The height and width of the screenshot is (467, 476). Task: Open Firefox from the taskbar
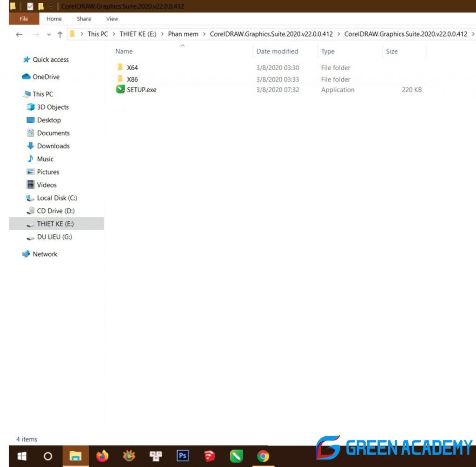pos(102,456)
